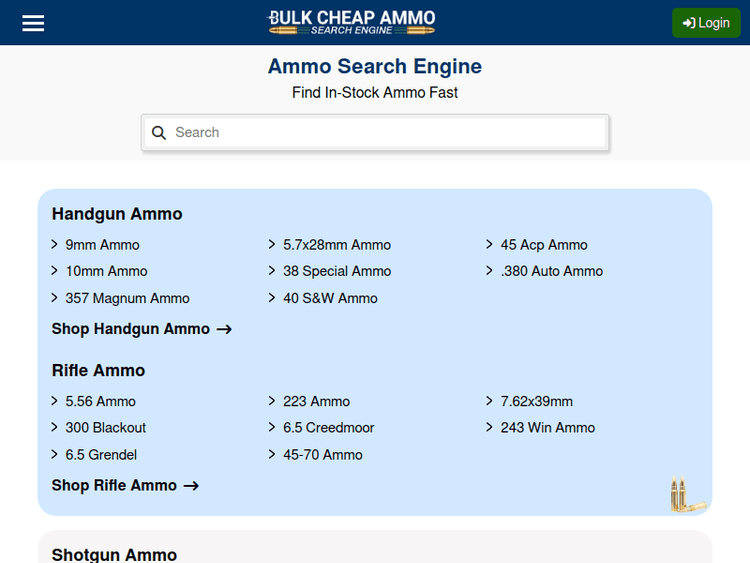Click the chevron beside 5.56 Ammo
The height and width of the screenshot is (563, 750).
[x=55, y=401]
